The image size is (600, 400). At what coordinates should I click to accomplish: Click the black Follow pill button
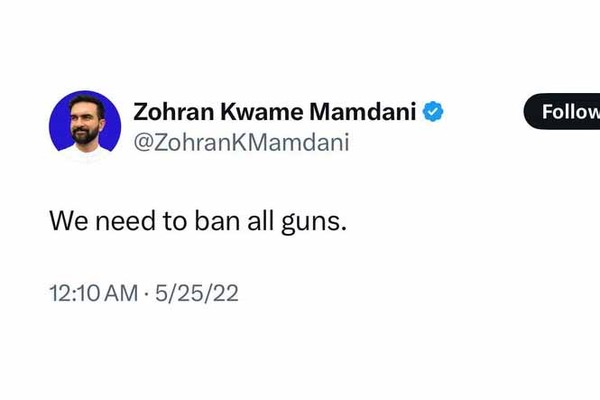click(x=565, y=112)
